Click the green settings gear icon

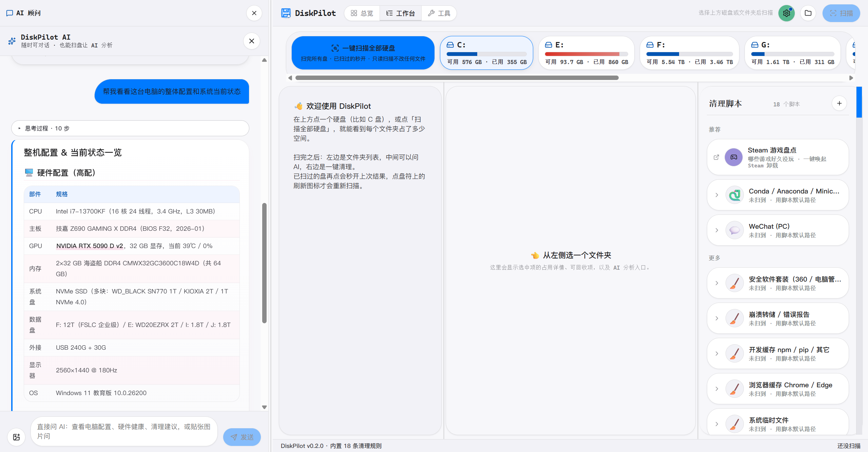point(786,13)
